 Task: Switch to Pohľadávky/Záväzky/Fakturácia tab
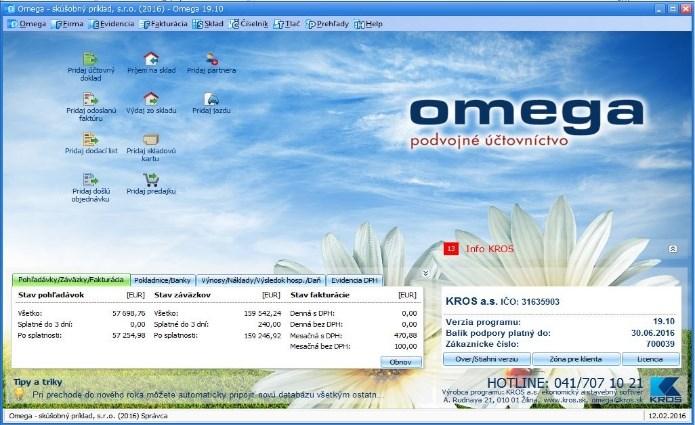click(x=71, y=280)
